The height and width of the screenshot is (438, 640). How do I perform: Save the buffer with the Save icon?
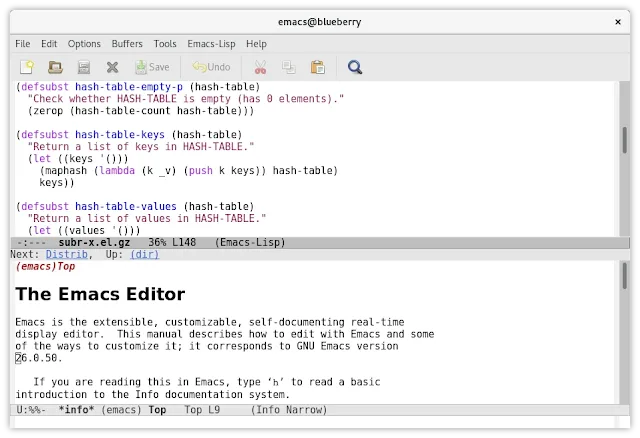[x=152, y=67]
